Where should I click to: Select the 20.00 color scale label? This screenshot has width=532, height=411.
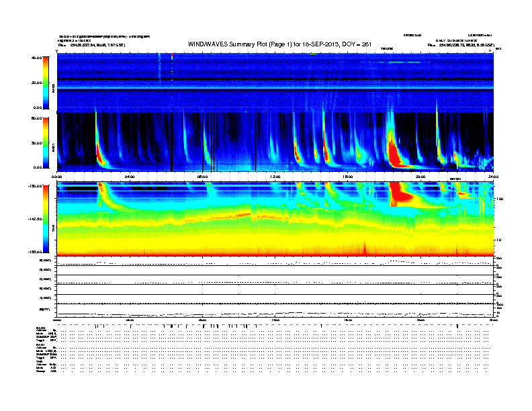(x=36, y=83)
